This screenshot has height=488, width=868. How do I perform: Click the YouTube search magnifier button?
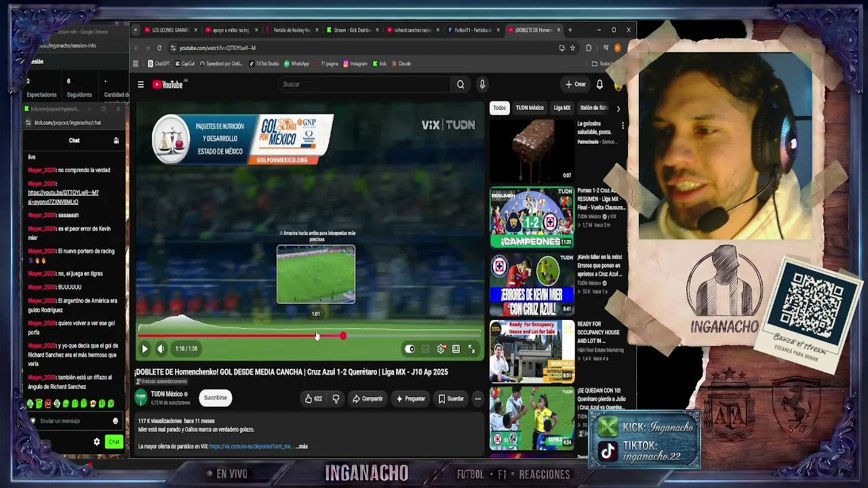pyautogui.click(x=460, y=85)
